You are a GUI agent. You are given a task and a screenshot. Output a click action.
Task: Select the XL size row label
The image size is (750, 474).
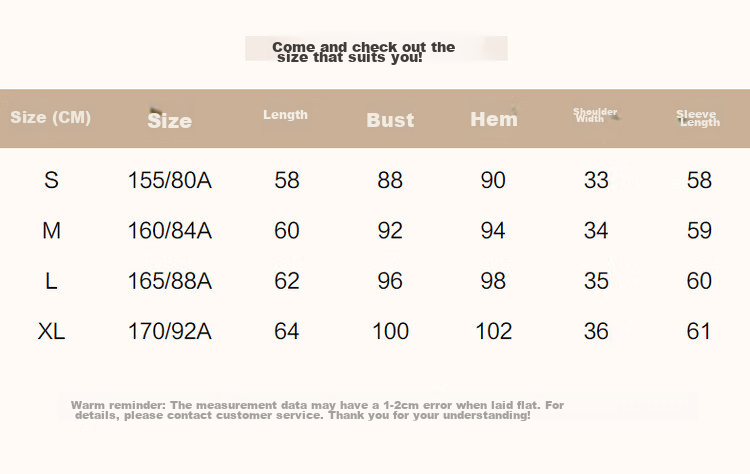click(51, 331)
